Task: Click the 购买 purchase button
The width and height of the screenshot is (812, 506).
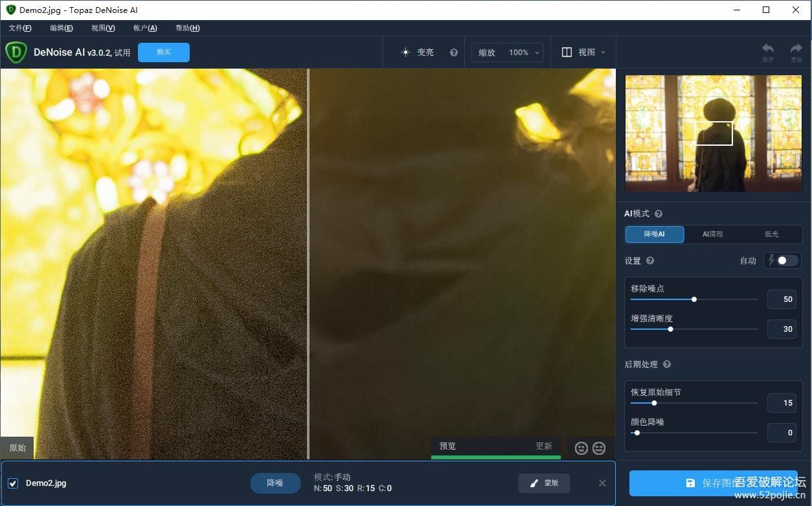Action: point(163,52)
